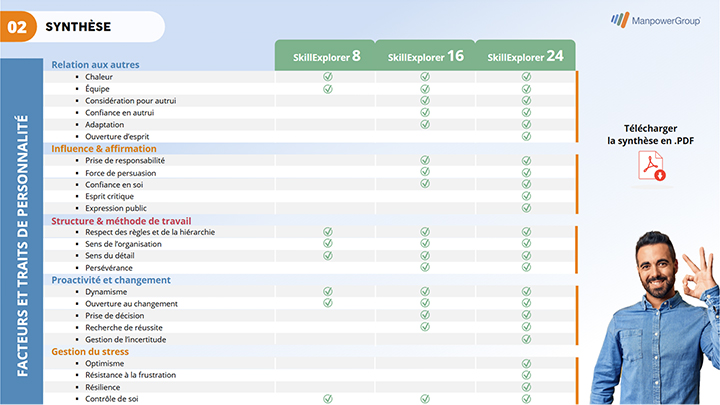Click the Gestion de l'incertitude label
The width and height of the screenshot is (720, 405).
(x=125, y=339)
